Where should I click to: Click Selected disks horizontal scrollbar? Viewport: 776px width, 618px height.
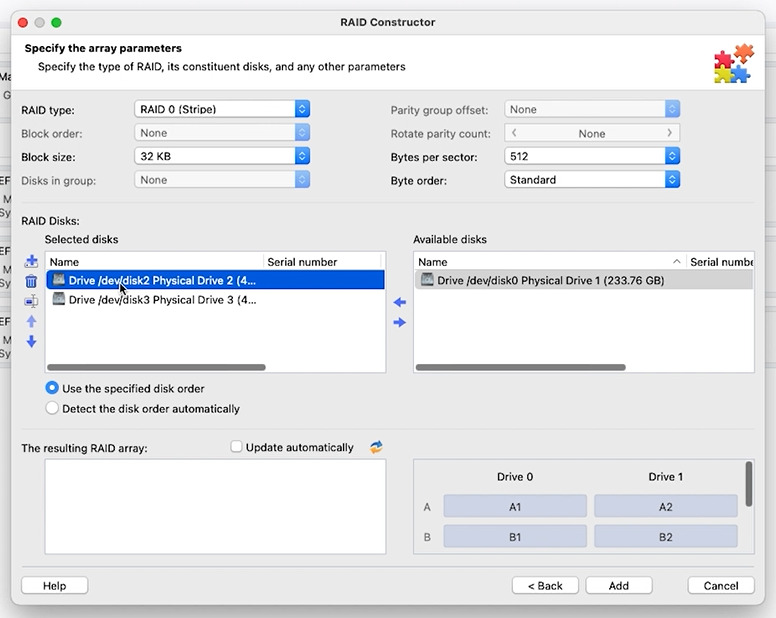click(156, 367)
